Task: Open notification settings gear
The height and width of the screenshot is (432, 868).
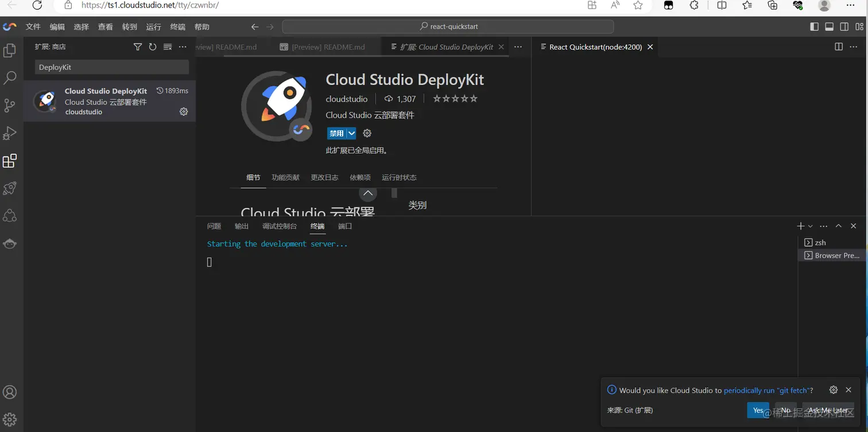Action: pyautogui.click(x=834, y=390)
